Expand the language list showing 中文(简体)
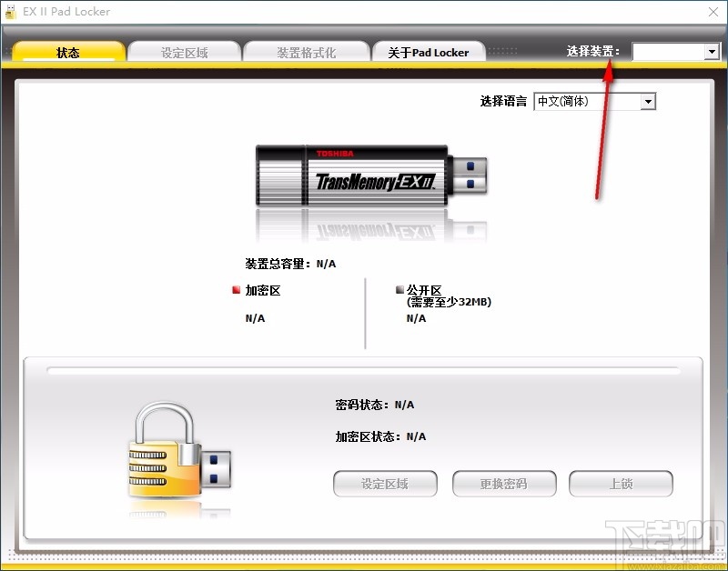 (x=648, y=101)
